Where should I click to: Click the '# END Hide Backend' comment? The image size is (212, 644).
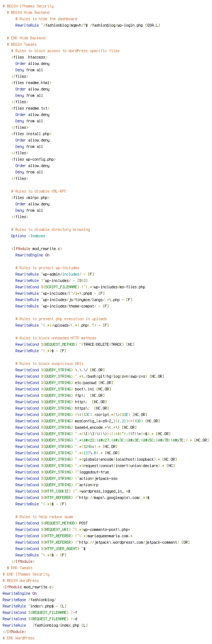[26, 38]
